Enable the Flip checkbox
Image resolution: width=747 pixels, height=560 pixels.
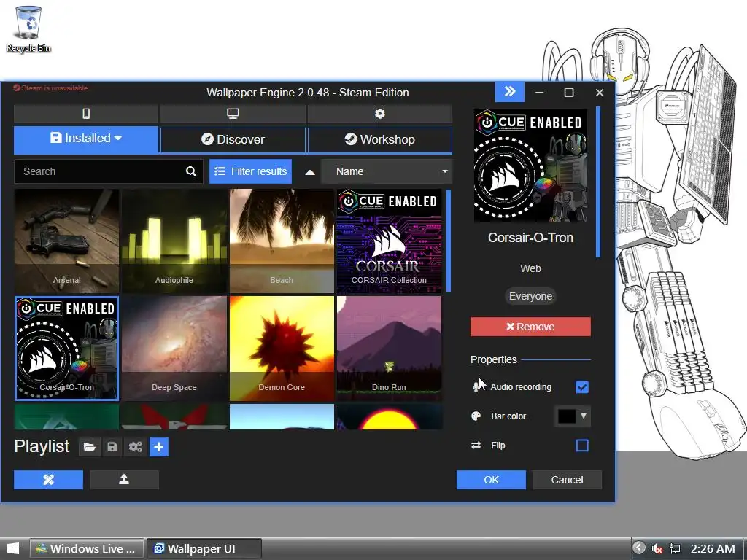582,446
